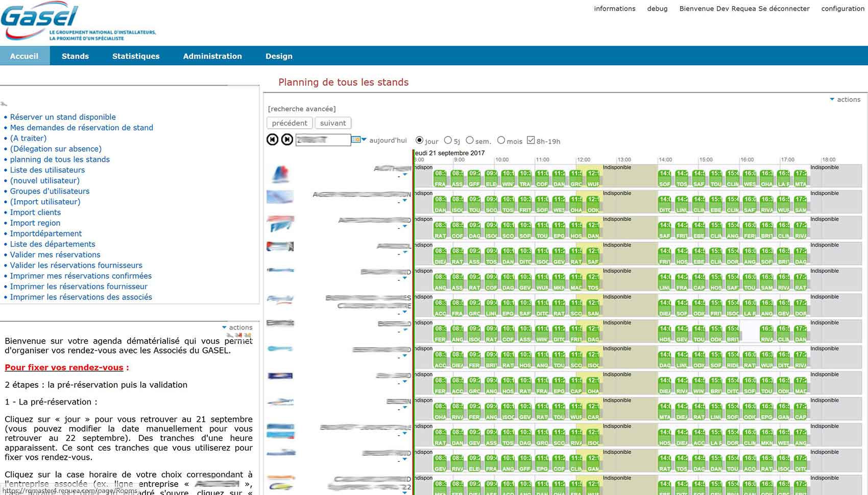This screenshot has width=868, height=495.
Task: Click the 17:2 MTA booking slot in first row
Action: [x=801, y=179]
